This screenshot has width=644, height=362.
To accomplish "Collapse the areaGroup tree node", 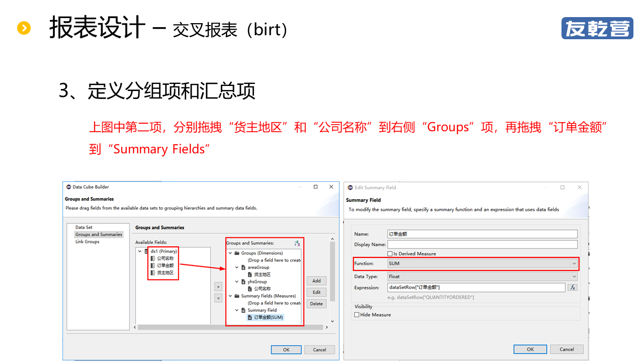I will (237, 267).
